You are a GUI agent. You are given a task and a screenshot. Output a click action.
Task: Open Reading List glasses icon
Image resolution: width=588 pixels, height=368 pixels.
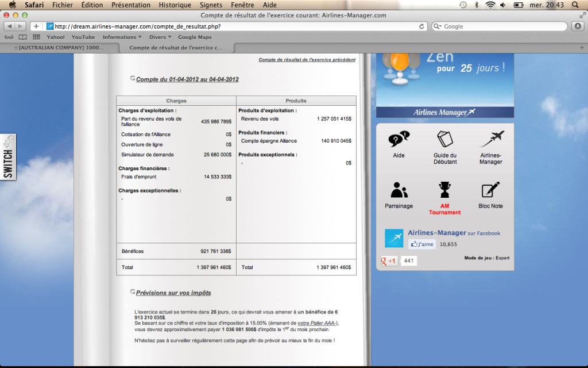tap(9, 37)
